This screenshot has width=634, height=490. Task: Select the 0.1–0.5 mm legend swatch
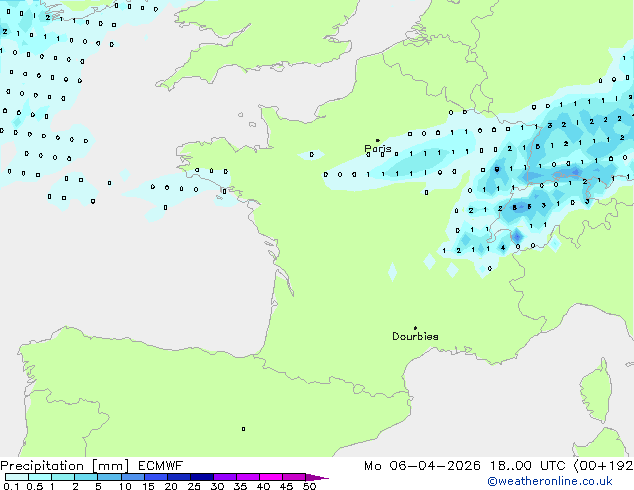[x=17, y=477]
